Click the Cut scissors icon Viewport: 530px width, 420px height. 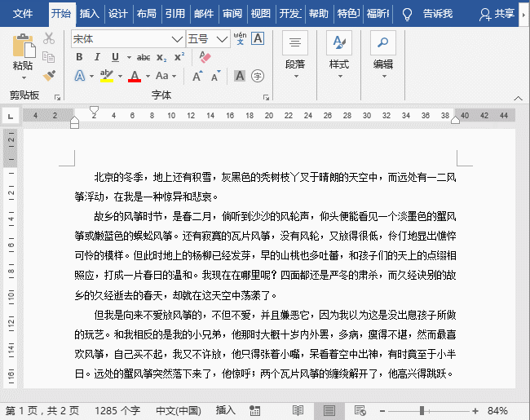coord(49,38)
